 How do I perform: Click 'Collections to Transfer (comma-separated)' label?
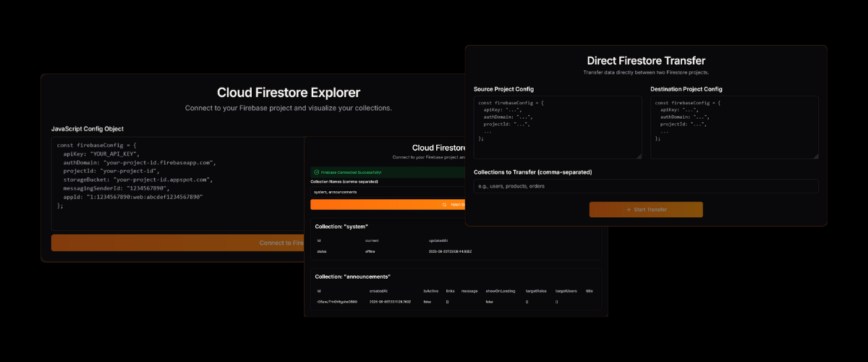[532, 172]
